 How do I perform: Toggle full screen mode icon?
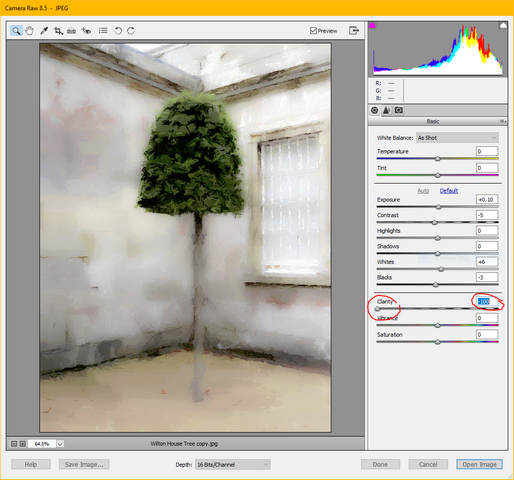[x=354, y=31]
